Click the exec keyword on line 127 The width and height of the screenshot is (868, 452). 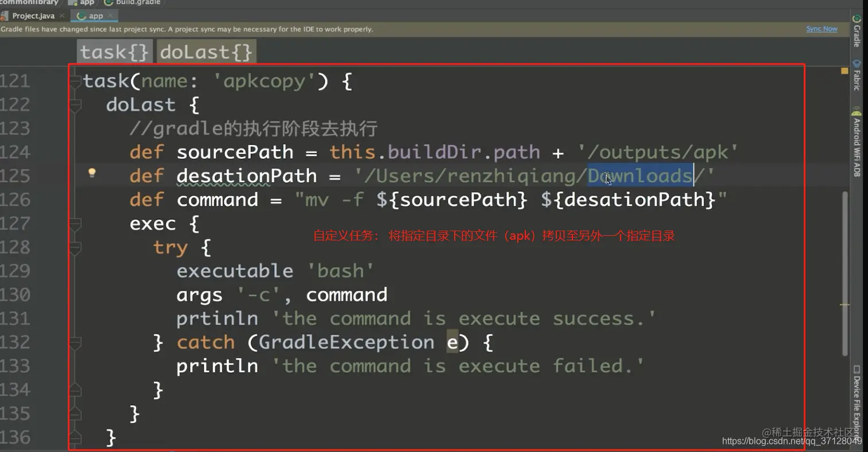[153, 223]
